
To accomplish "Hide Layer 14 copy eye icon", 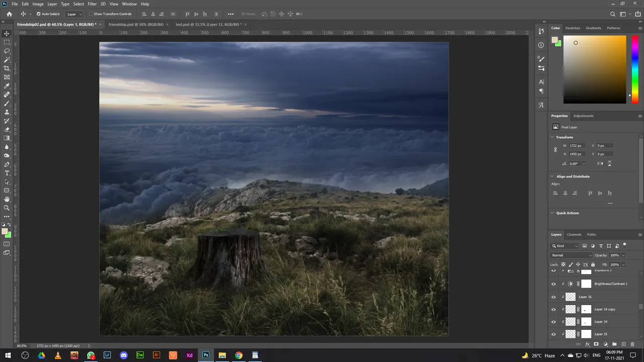I will (554, 309).
